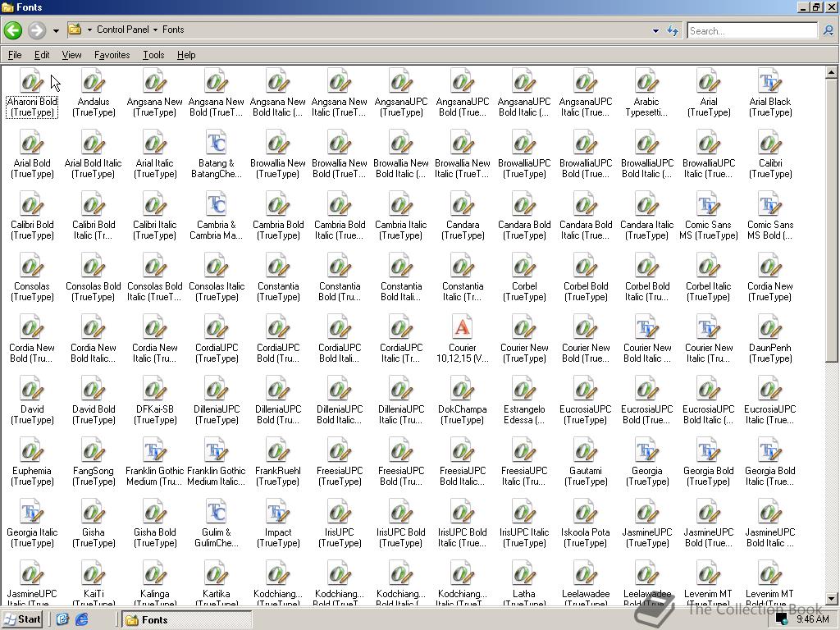Viewport: 840px width, 630px height.
Task: Click the scrollbar down arrow
Action: point(832,599)
